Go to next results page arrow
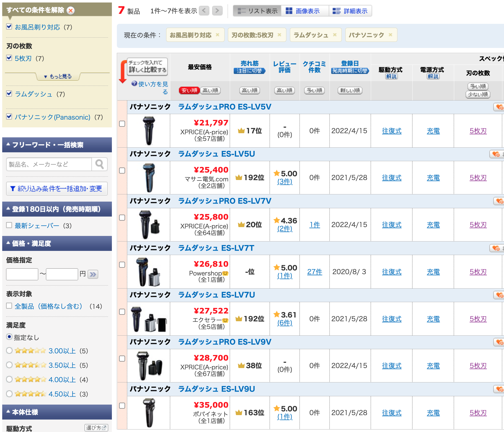504x432 pixels. pos(217,11)
